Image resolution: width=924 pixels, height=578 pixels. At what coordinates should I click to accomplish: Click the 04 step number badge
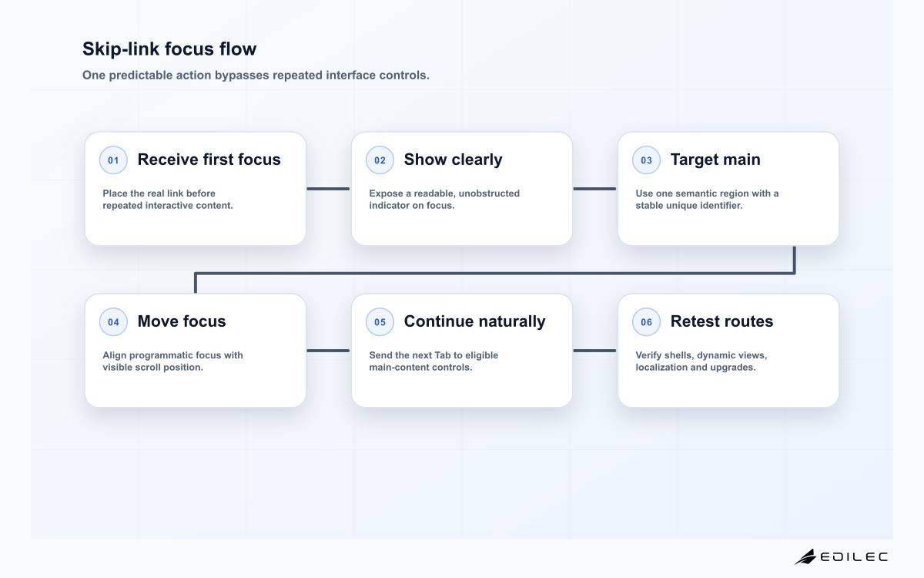113,322
